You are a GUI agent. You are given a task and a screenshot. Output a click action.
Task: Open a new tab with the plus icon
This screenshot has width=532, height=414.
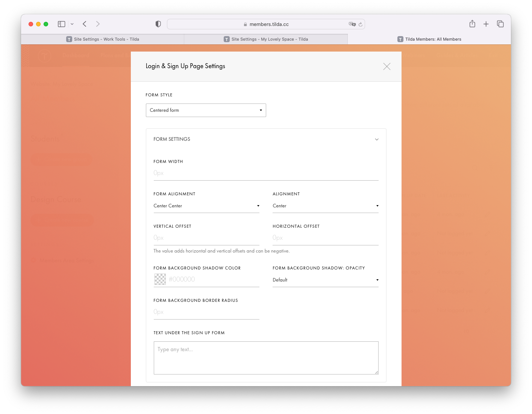point(486,24)
